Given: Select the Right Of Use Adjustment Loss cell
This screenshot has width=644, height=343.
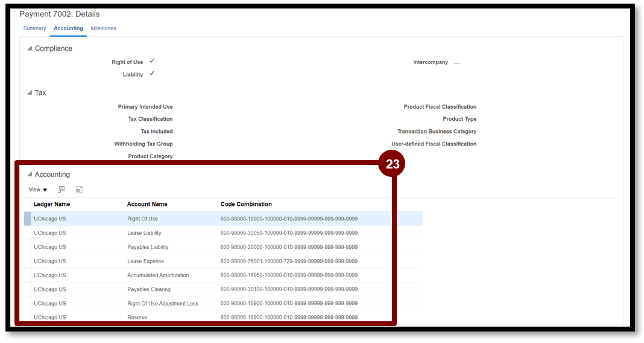Looking at the screenshot, I should click(163, 304).
